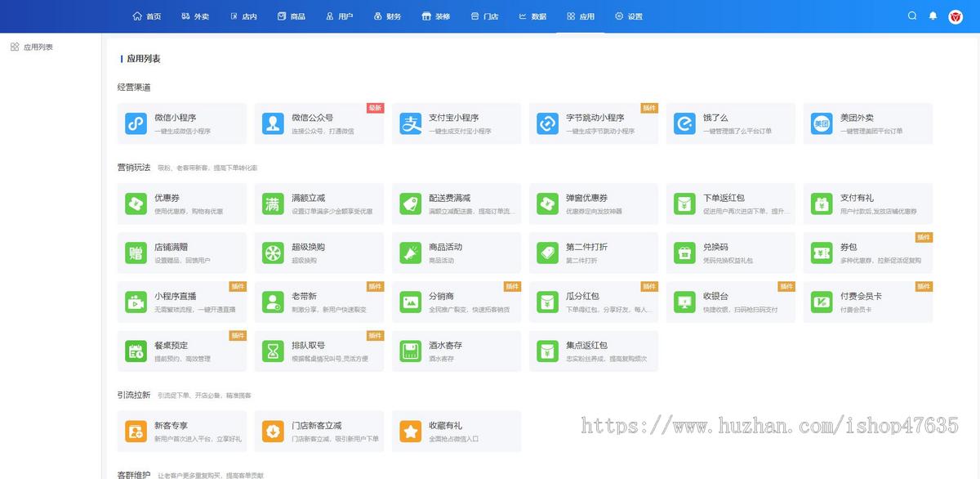Click the 商品活动 megaphone icon
This screenshot has width=980, height=479.
click(x=410, y=253)
